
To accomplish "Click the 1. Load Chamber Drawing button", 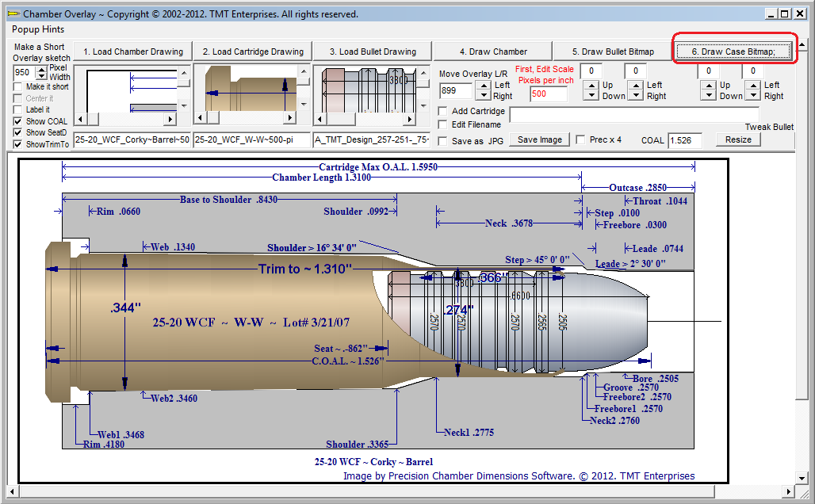I will click(x=133, y=52).
